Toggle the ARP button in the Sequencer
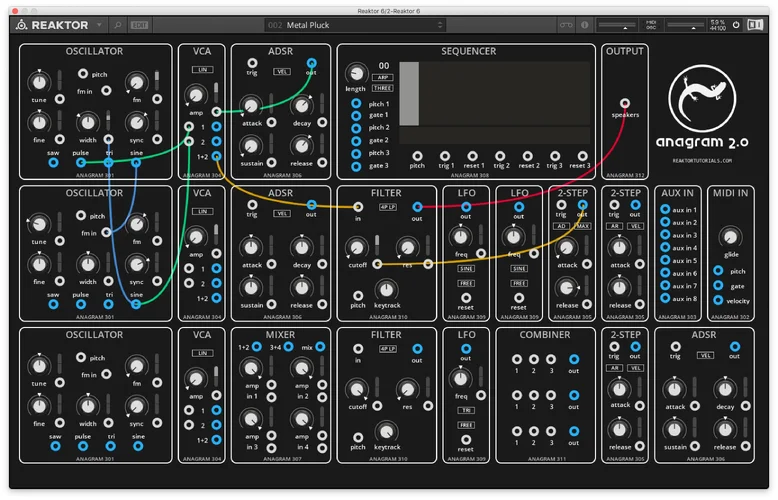Screen dimensions: 778x500 [x=383, y=77]
